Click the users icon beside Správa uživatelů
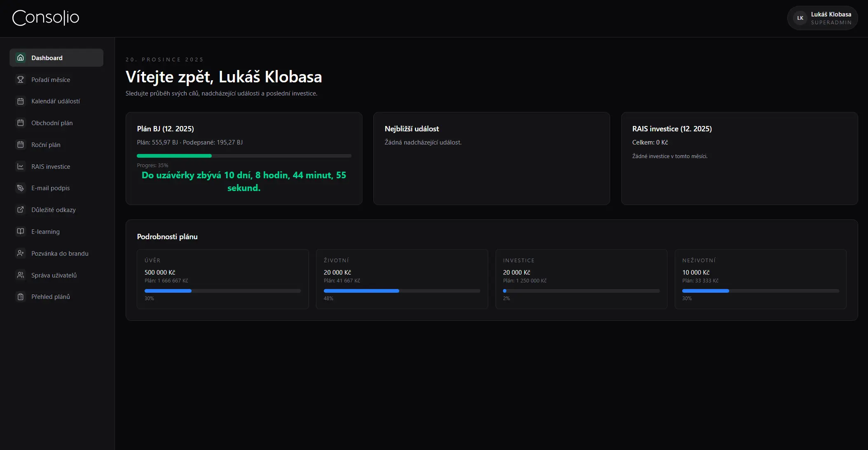The height and width of the screenshot is (450, 868). coord(21,275)
